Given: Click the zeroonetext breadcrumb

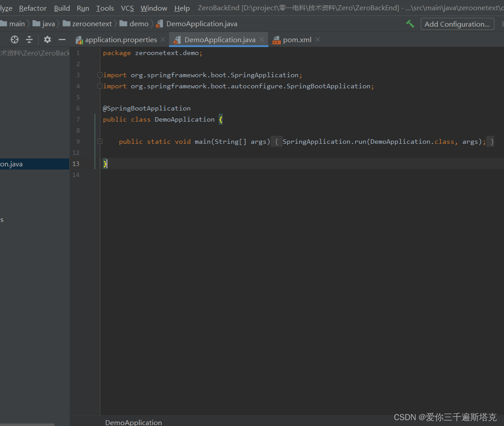Looking at the screenshot, I should [87, 24].
